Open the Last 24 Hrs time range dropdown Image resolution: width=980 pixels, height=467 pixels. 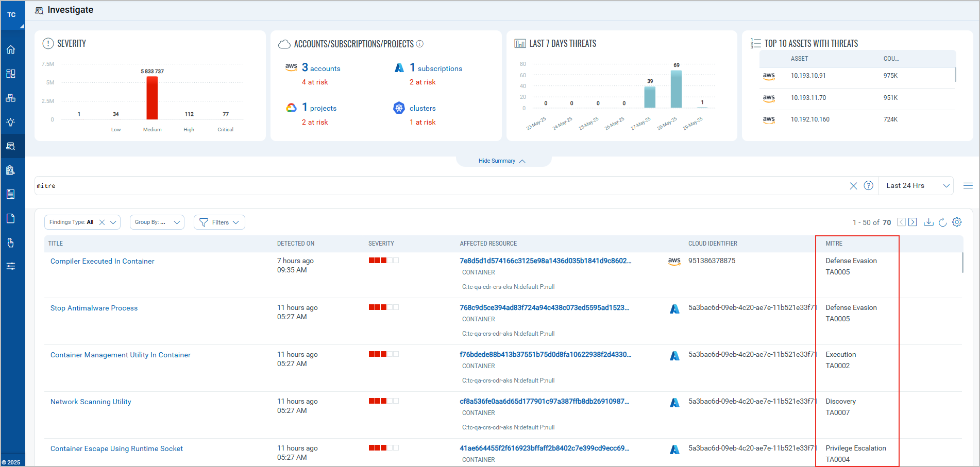click(917, 186)
